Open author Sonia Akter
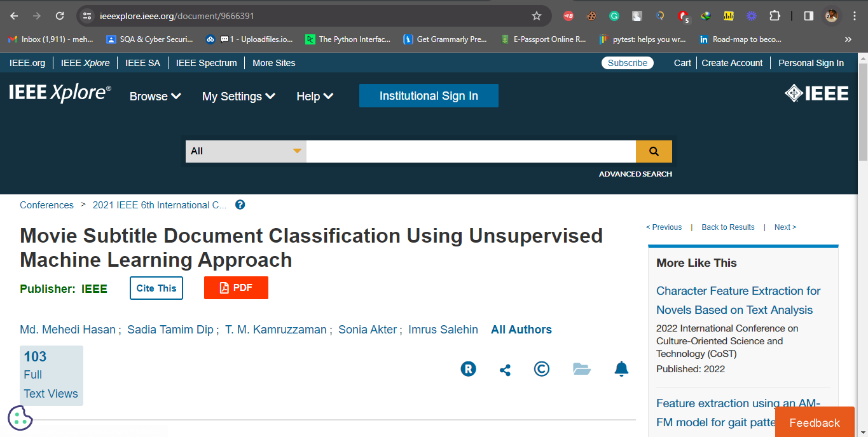 tap(368, 330)
